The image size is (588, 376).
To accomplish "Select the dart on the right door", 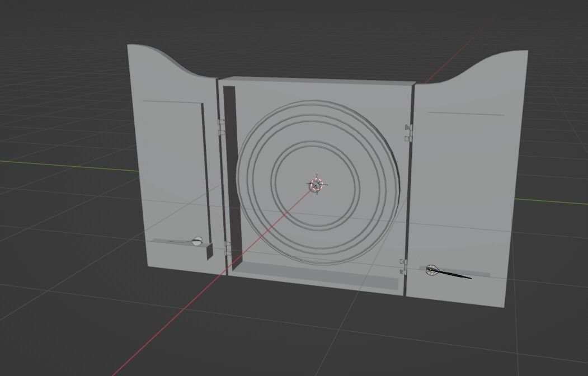I will click(x=448, y=272).
